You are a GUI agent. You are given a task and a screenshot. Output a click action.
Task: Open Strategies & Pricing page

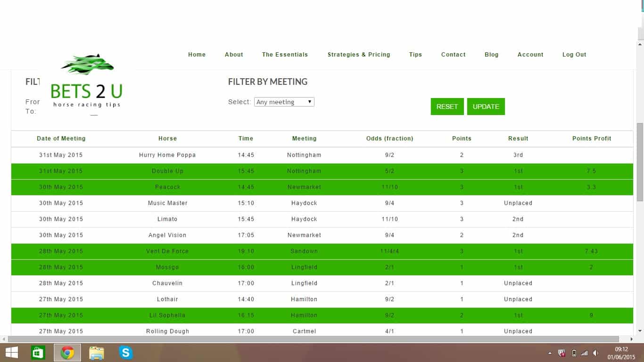(x=359, y=55)
